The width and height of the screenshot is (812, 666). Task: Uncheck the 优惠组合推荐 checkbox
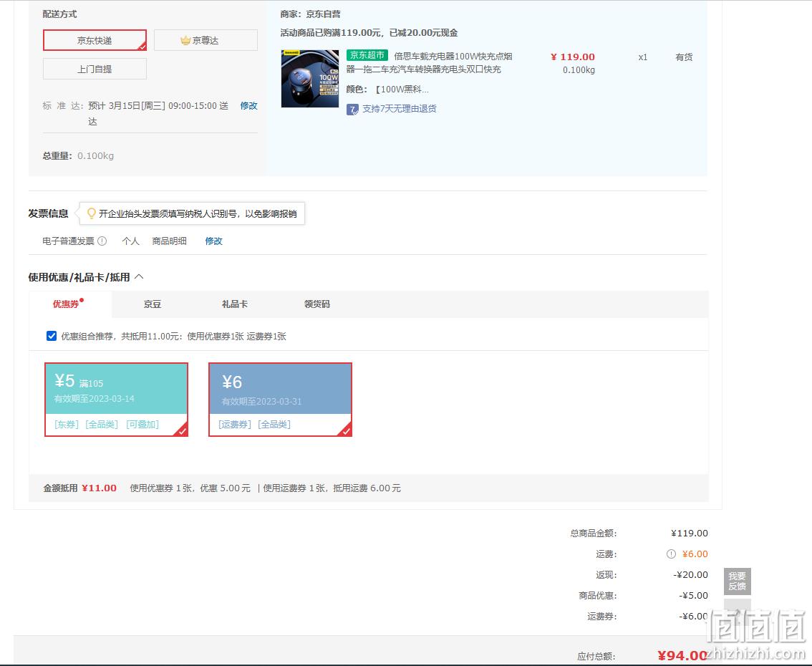click(52, 336)
